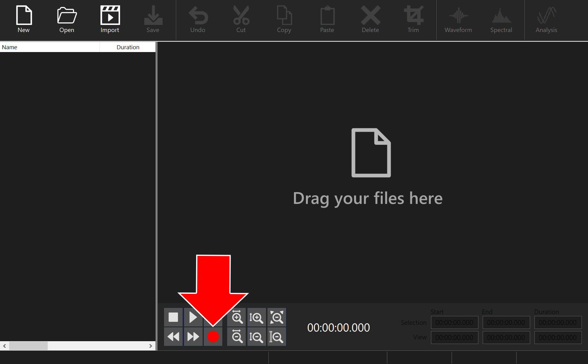Zoom in horizontally
588x364 pixels.
coord(236,317)
